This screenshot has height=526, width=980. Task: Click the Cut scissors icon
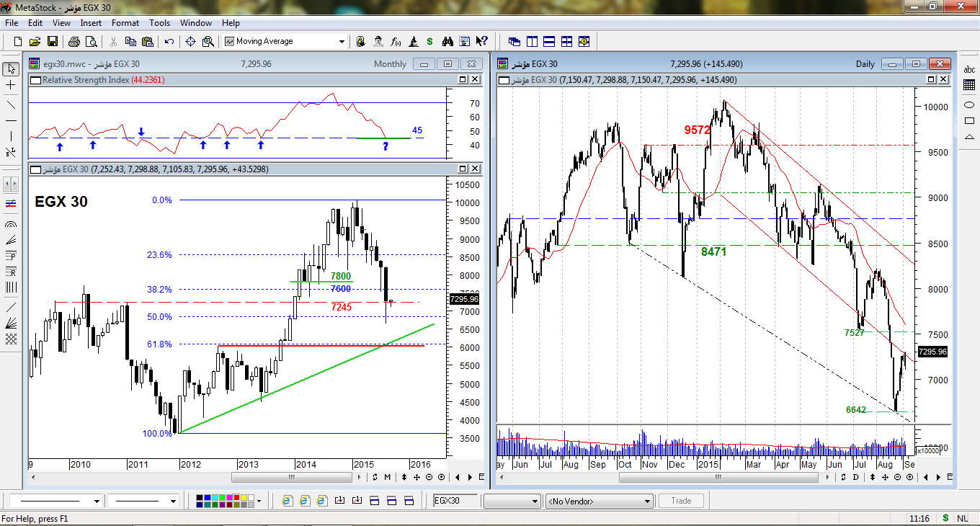coord(114,41)
